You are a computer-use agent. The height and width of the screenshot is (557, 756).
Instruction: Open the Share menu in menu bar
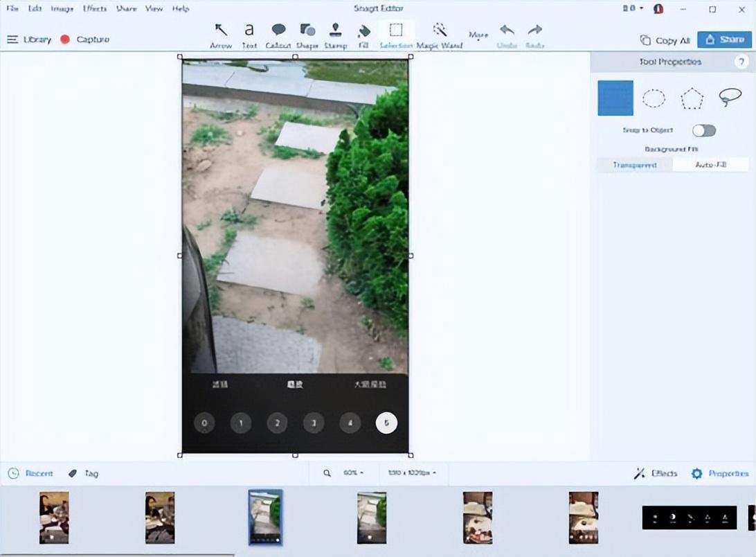tap(126, 8)
